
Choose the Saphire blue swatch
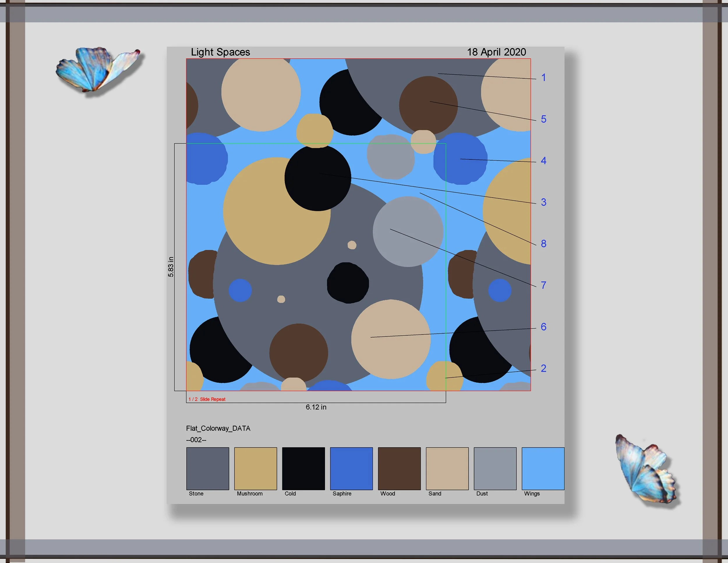coord(351,468)
